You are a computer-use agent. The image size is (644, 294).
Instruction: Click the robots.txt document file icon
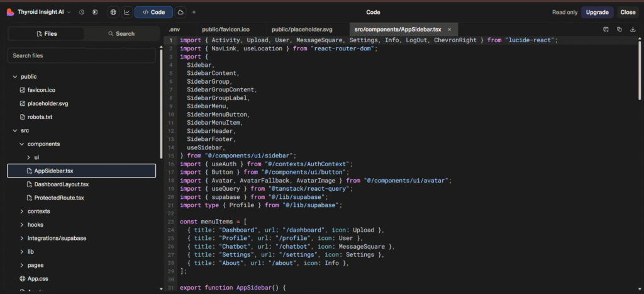[x=23, y=117]
